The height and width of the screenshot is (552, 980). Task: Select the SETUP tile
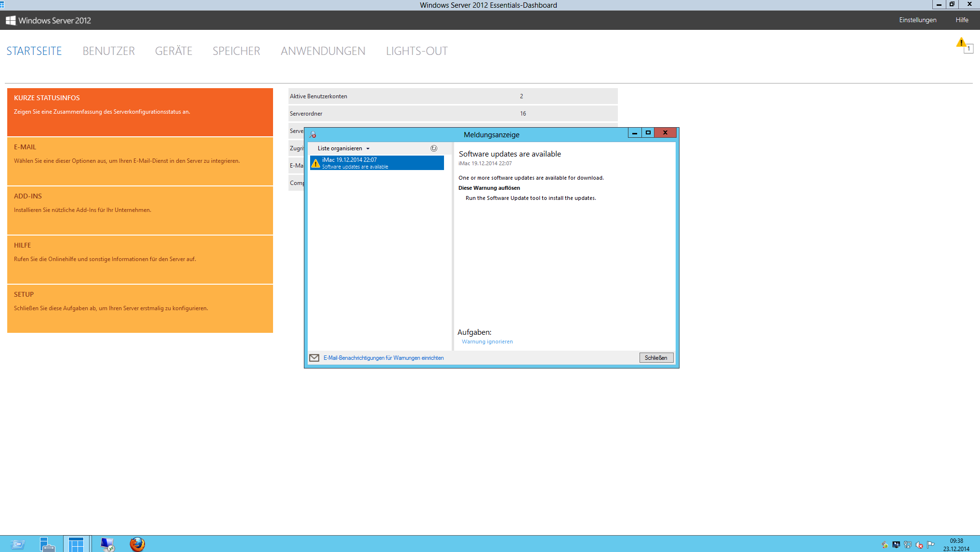point(140,309)
